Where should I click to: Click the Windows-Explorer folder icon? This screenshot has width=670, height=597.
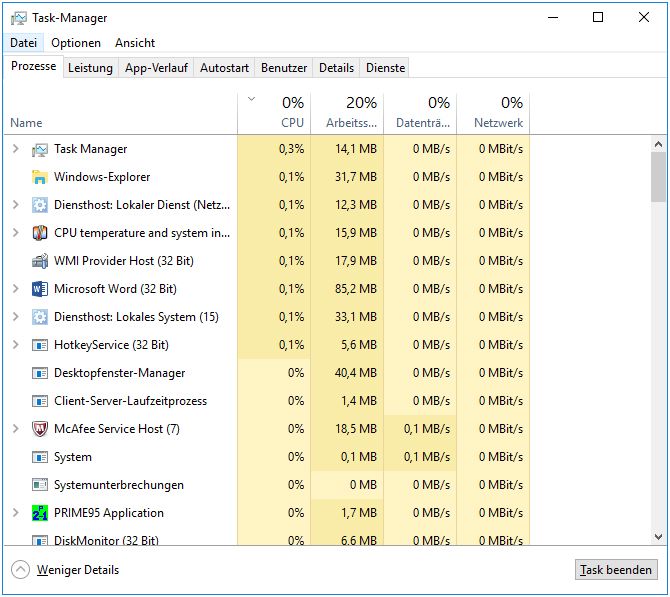(x=40, y=177)
